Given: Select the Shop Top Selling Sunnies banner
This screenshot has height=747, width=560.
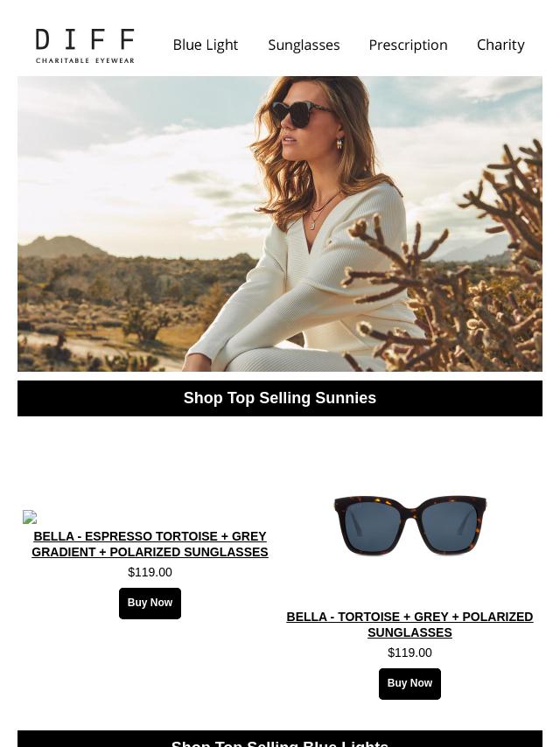Looking at the screenshot, I should 280,398.
